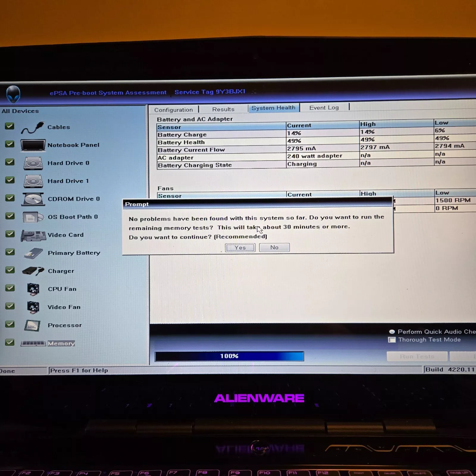The height and width of the screenshot is (476, 476).
Task: Uncheck the CDROM Drive 0 checkbox
Action: (x=10, y=198)
